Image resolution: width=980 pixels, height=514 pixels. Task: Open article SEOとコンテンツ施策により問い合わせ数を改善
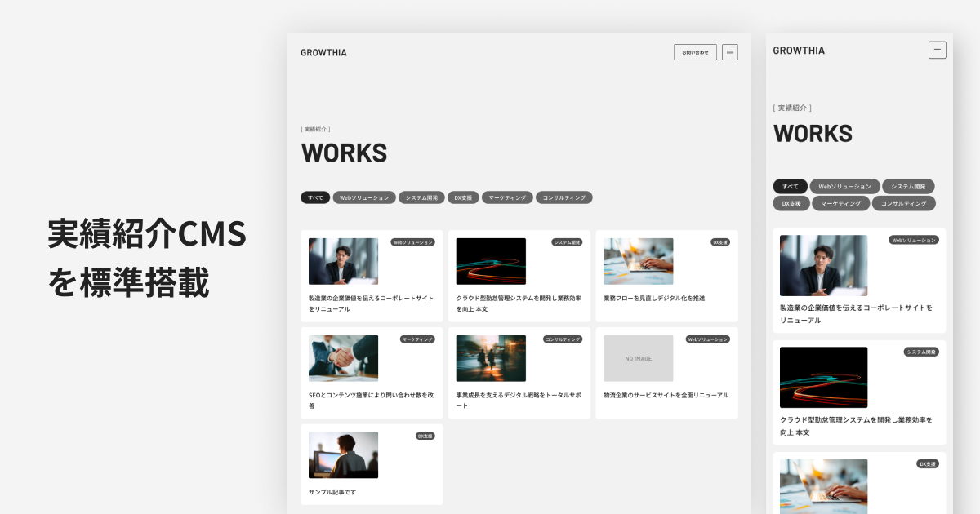[372, 401]
